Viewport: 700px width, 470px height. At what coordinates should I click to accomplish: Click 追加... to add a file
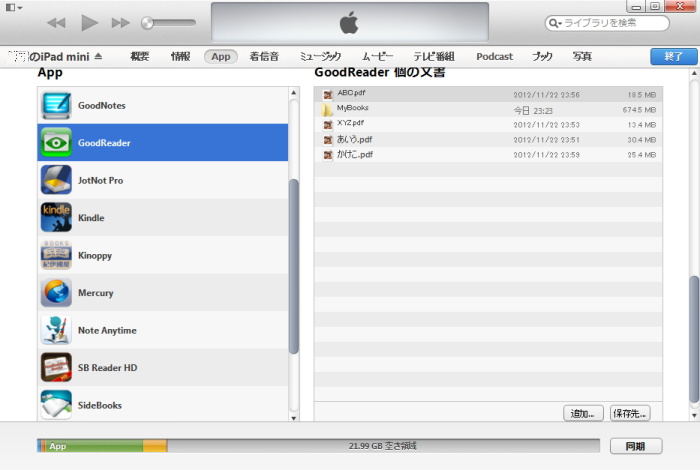583,413
